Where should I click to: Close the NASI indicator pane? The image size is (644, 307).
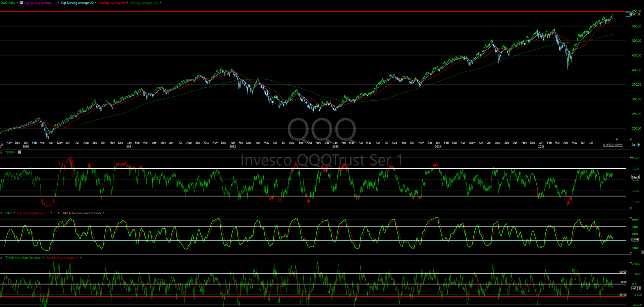(1, 213)
